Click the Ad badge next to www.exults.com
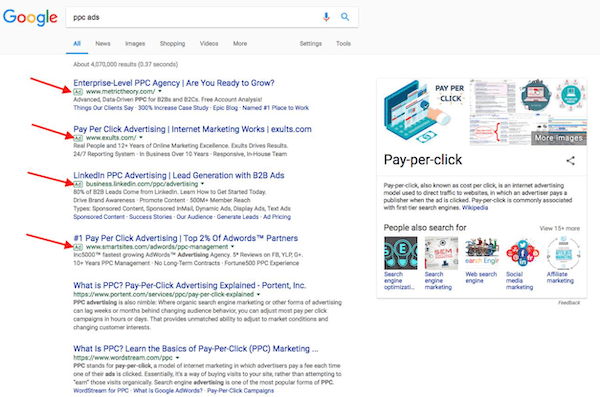This screenshot has width=600, height=397. (78, 137)
